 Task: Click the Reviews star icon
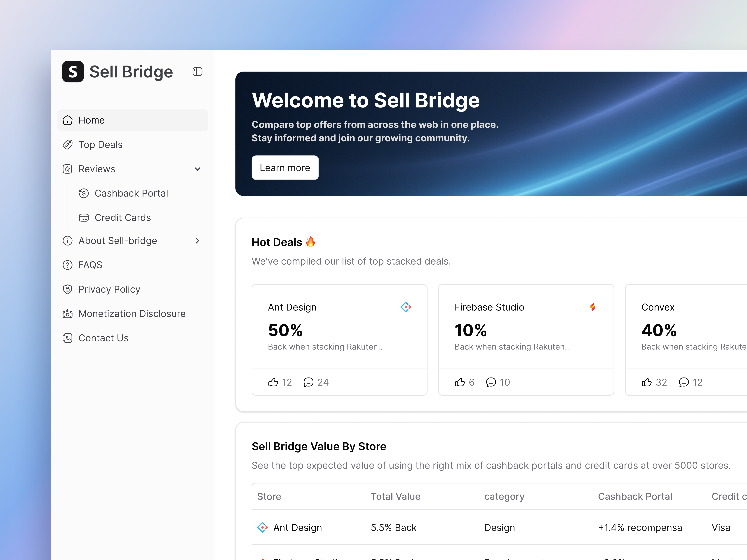pyautogui.click(x=68, y=169)
